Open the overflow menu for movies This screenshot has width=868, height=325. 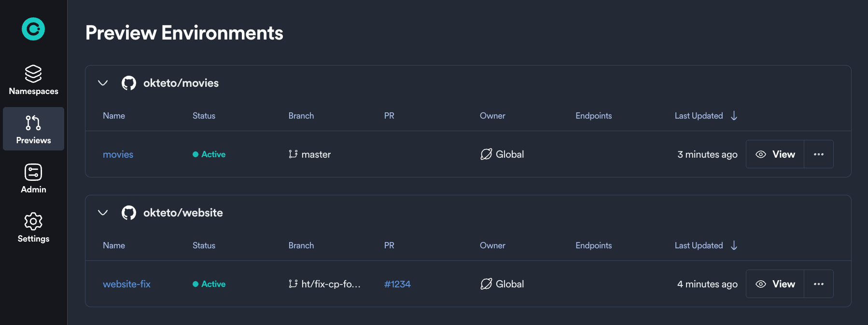[x=818, y=154]
